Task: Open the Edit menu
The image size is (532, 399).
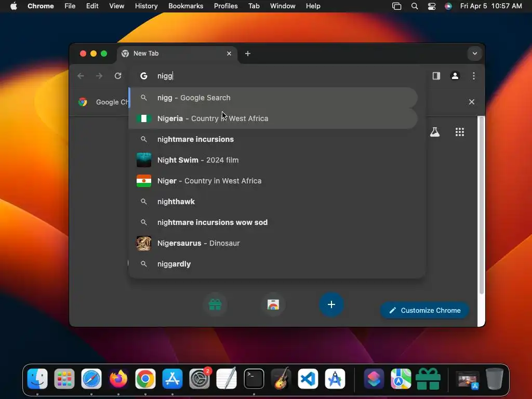Action: [x=92, y=6]
